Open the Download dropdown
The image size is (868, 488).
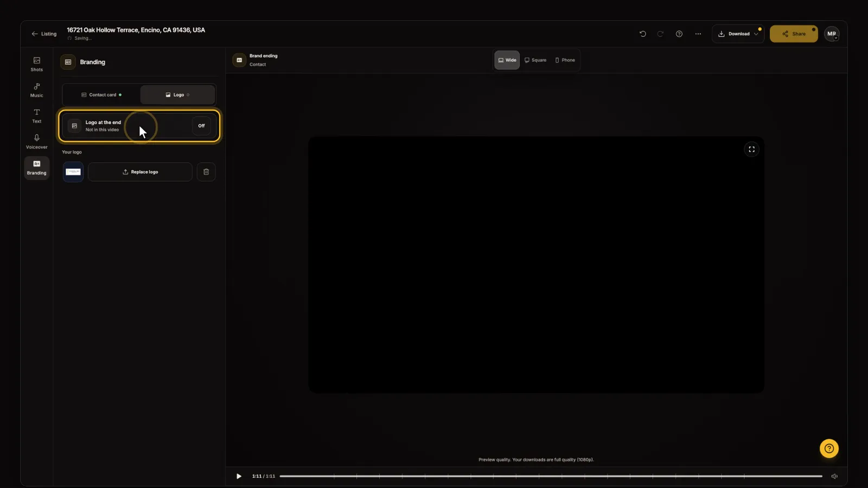click(x=738, y=34)
